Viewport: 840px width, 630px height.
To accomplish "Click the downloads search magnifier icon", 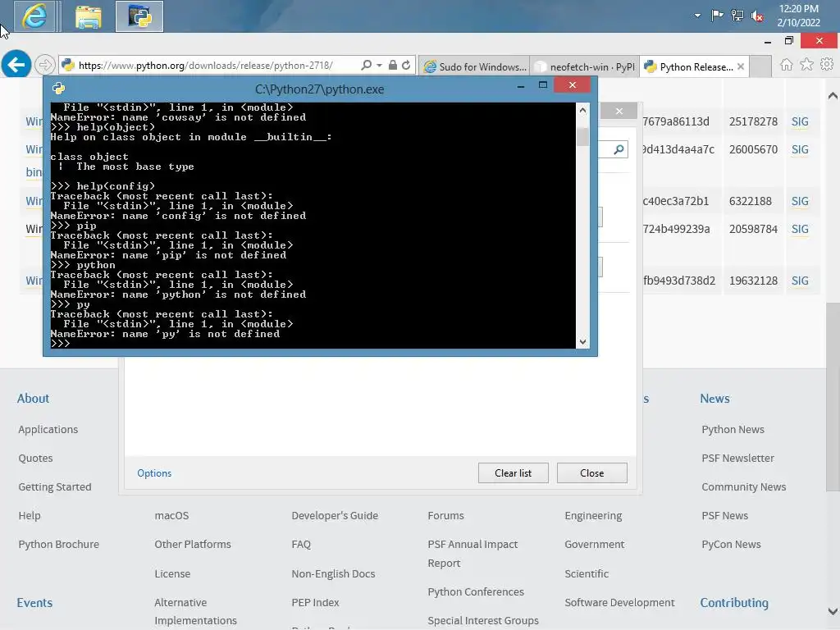I will [619, 149].
